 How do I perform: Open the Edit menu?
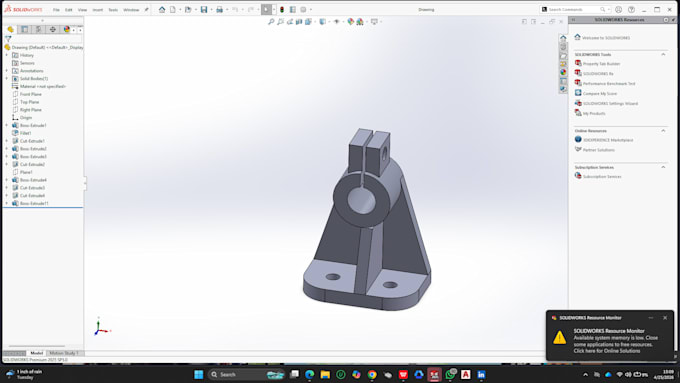point(69,10)
